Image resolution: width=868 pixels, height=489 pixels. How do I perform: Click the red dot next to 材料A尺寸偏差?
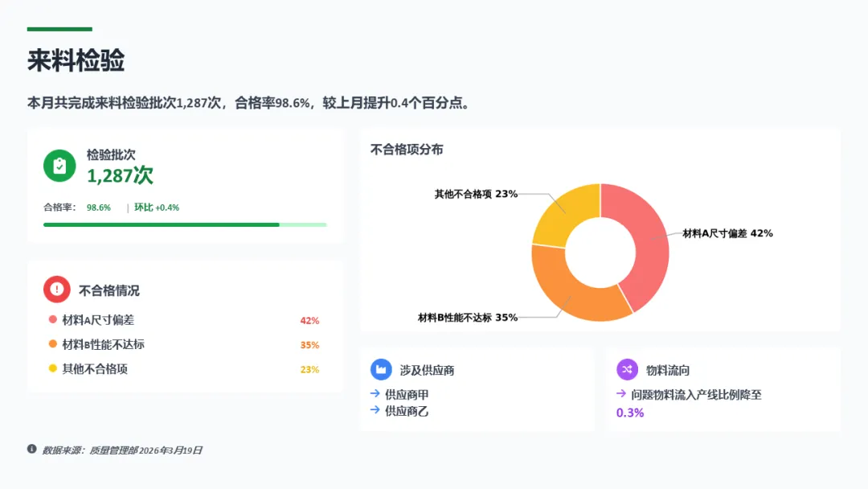(52, 319)
